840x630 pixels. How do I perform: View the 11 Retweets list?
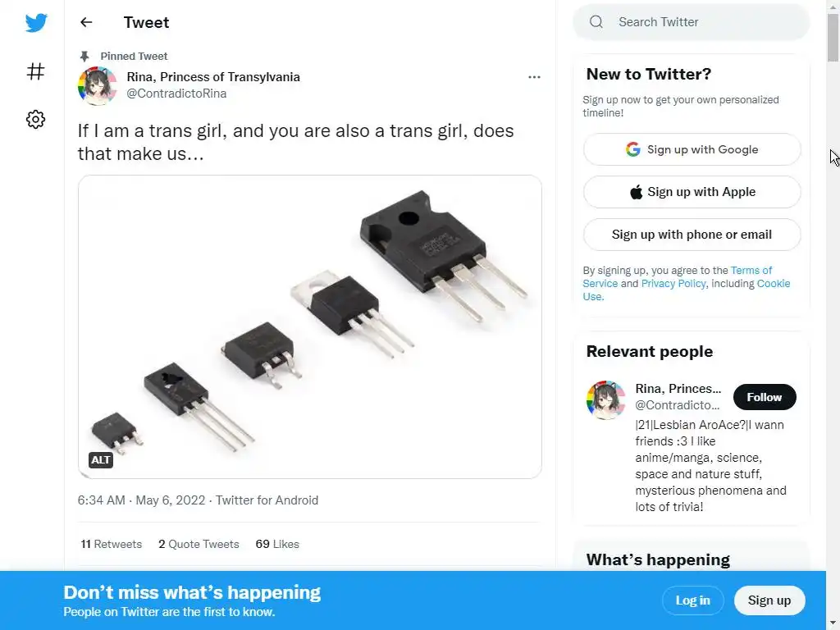click(112, 544)
